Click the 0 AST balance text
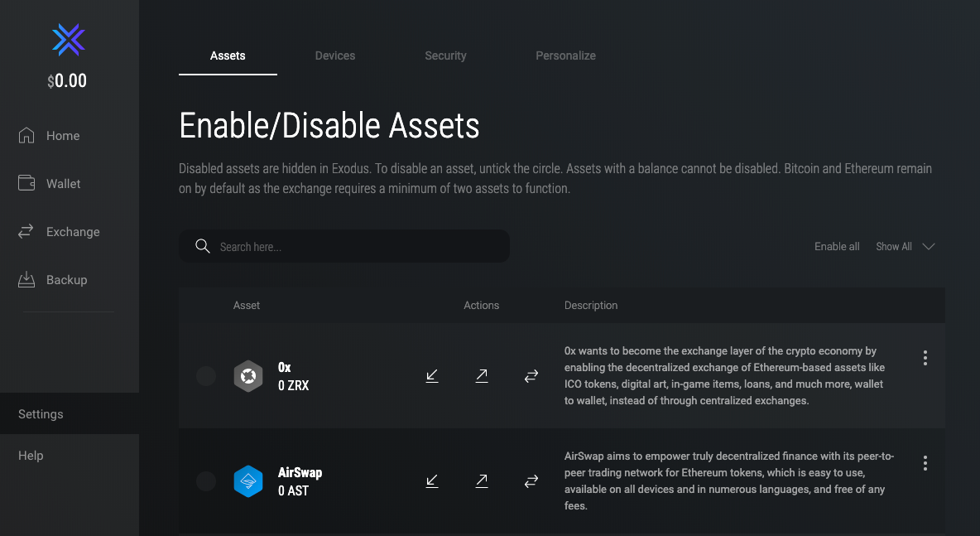 (x=293, y=490)
